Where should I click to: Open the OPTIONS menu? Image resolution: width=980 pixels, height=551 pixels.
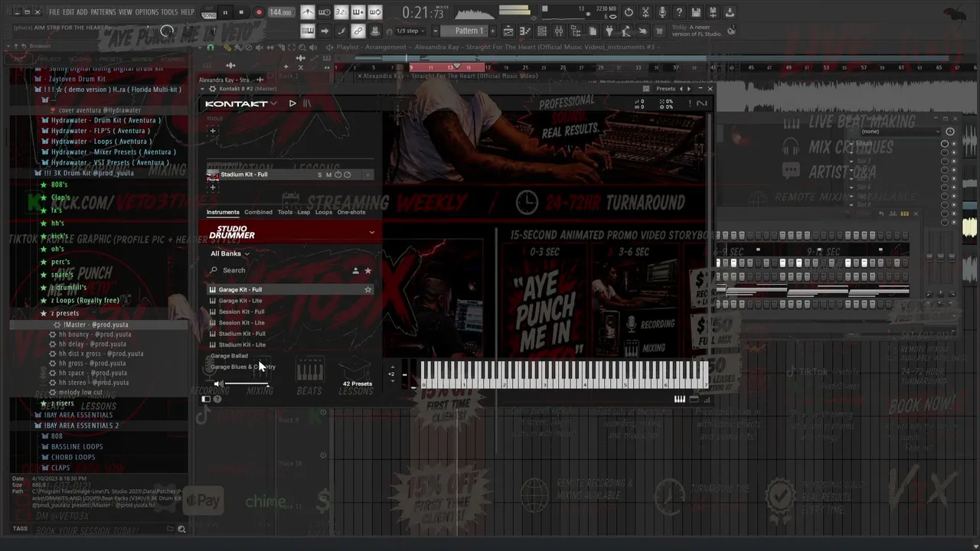(146, 12)
